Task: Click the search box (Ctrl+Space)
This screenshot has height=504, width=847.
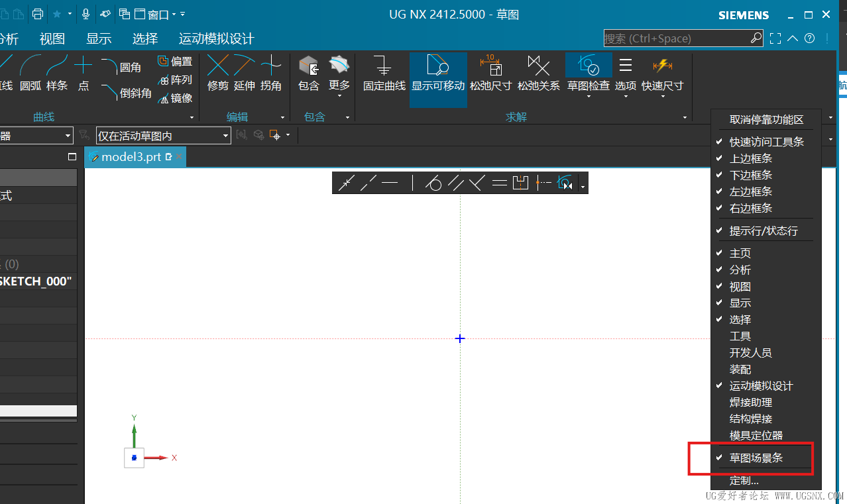Action: [x=676, y=38]
